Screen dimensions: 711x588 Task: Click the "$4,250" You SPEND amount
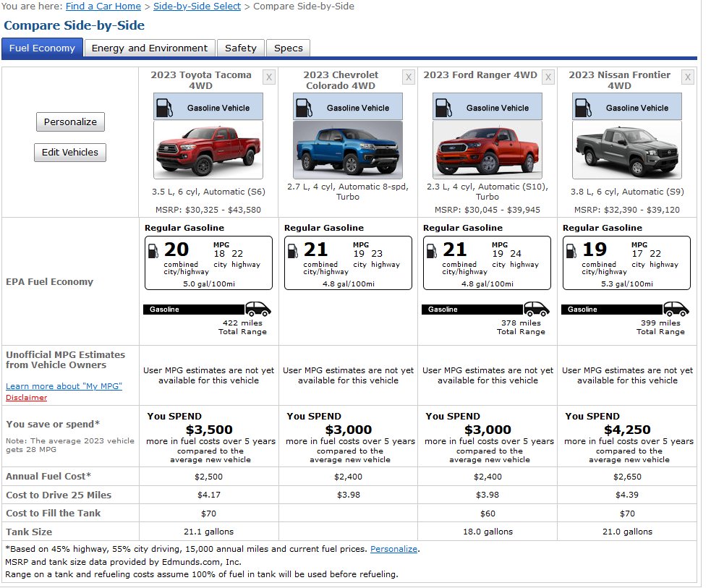point(627,430)
